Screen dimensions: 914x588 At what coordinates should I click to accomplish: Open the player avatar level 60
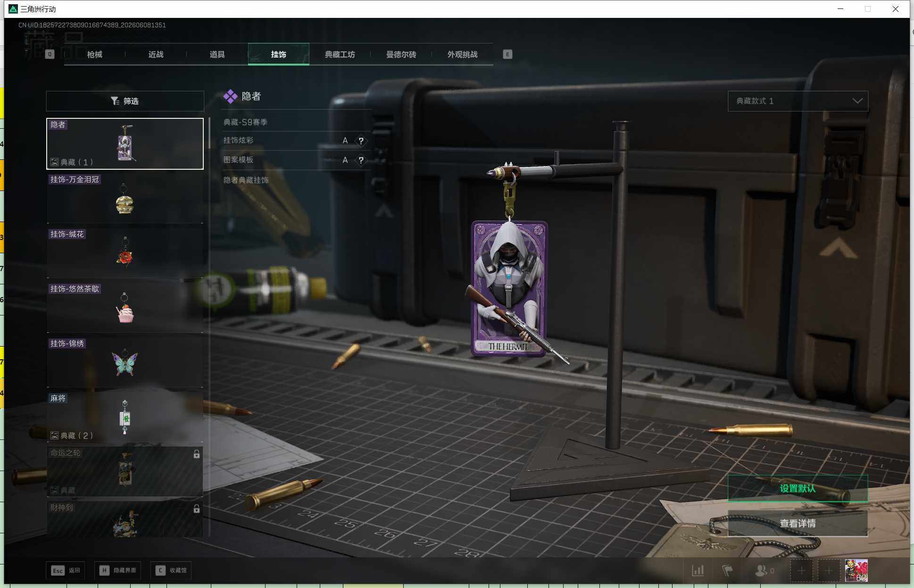pyautogui.click(x=856, y=571)
